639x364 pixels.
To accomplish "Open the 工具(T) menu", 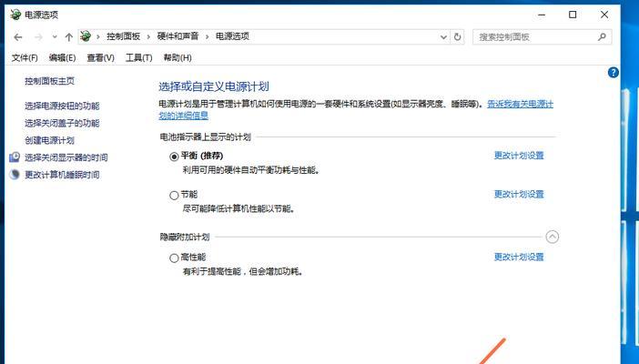I will click(x=138, y=58).
